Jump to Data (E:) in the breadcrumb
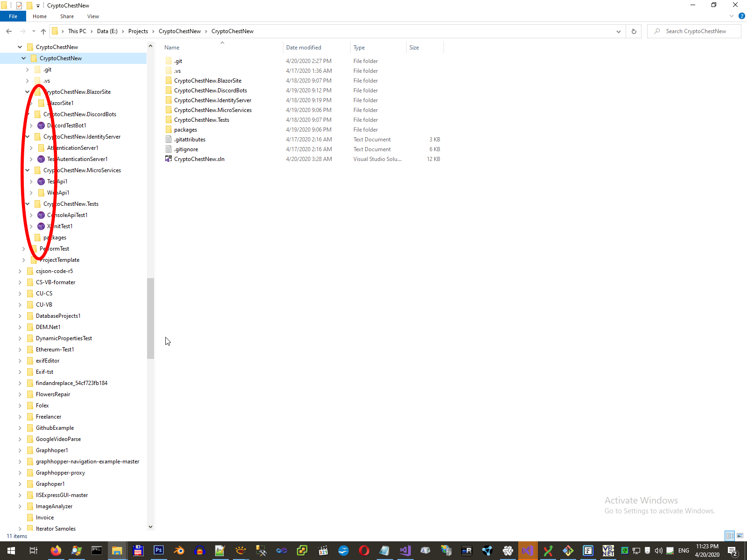747x560 pixels. tap(107, 31)
